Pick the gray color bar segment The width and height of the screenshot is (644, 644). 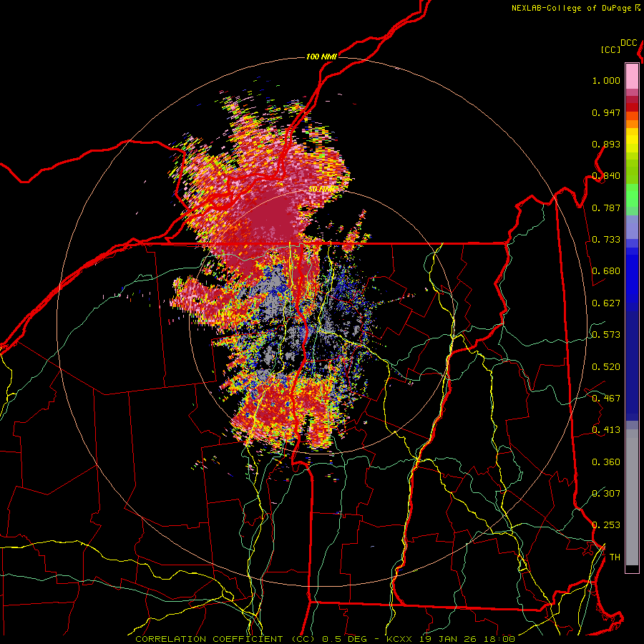click(632, 497)
